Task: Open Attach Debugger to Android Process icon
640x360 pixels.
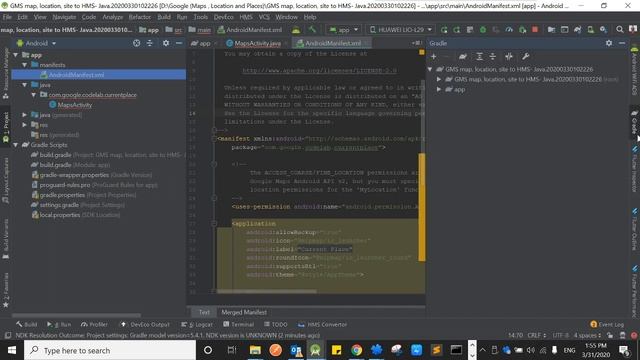Action: click(x=522, y=30)
